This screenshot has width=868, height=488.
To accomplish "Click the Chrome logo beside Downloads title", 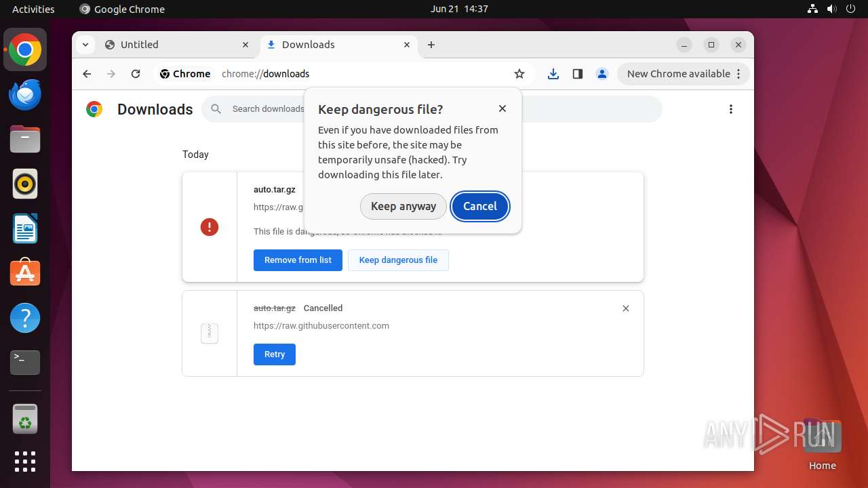I will (94, 109).
